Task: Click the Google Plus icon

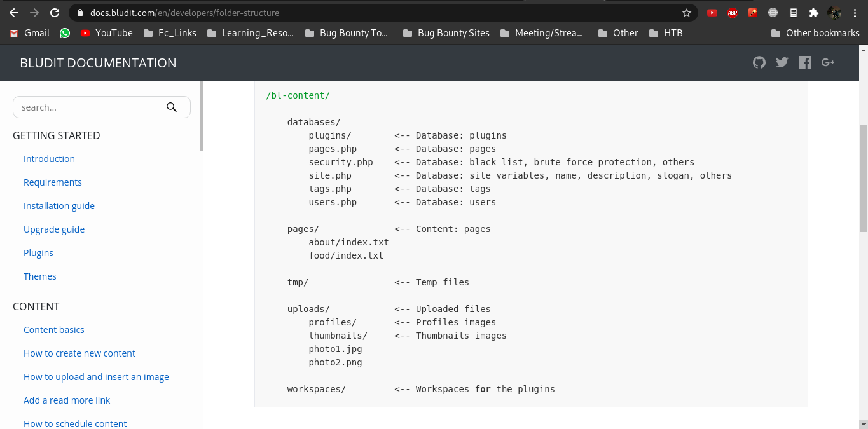Action: point(828,62)
